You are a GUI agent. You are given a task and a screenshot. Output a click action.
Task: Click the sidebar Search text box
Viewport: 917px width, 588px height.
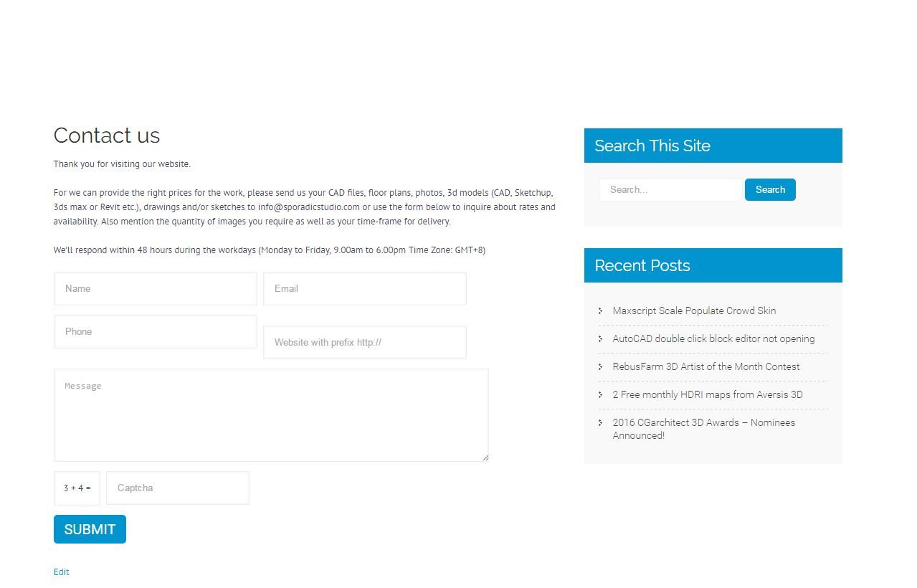670,189
